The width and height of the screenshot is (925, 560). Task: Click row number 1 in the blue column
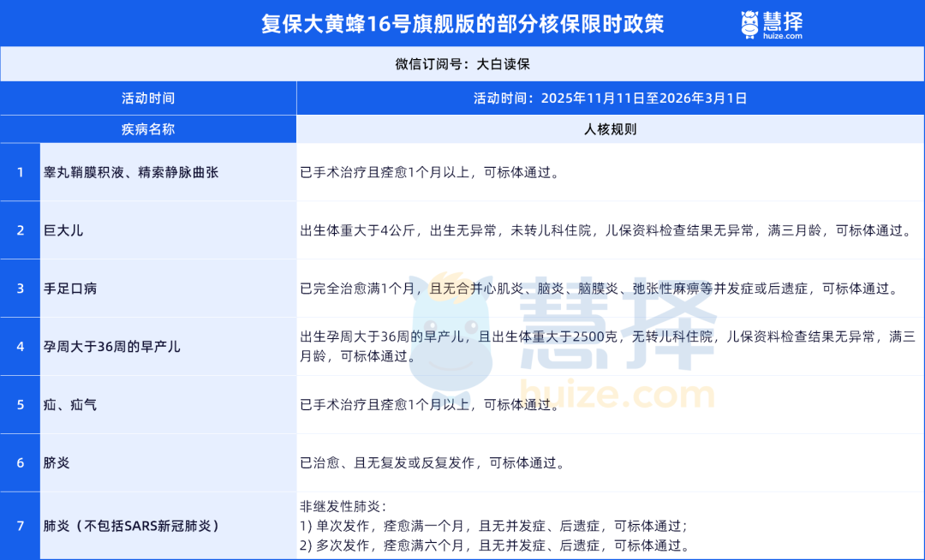coord(20,171)
